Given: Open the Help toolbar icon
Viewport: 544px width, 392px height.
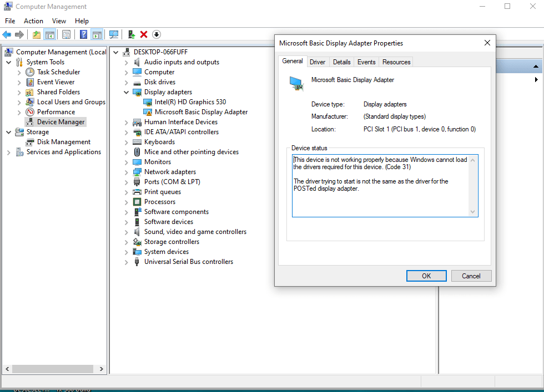Looking at the screenshot, I should pyautogui.click(x=83, y=34).
